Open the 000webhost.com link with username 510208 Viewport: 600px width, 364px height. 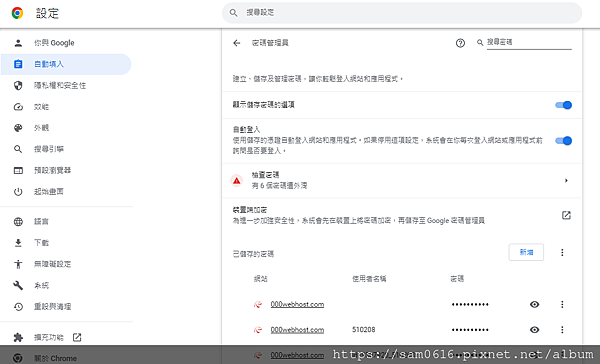click(x=297, y=330)
